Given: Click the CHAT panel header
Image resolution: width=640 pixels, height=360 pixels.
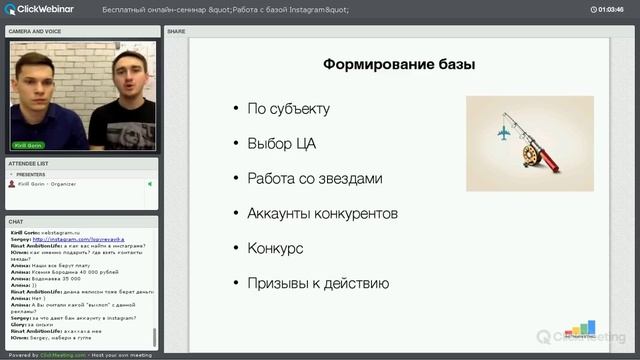Looking at the screenshot, I should (x=82, y=222).
